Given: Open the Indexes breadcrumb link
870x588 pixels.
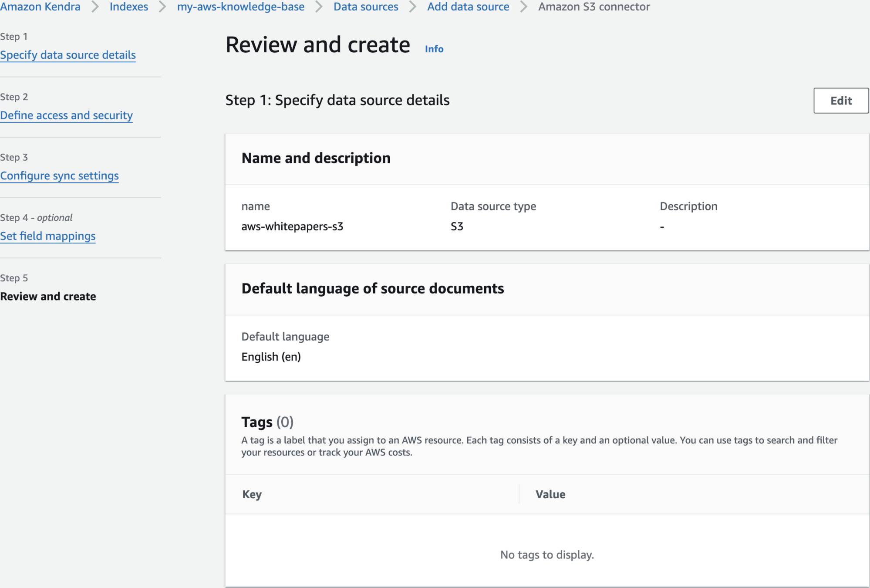Looking at the screenshot, I should (x=128, y=7).
